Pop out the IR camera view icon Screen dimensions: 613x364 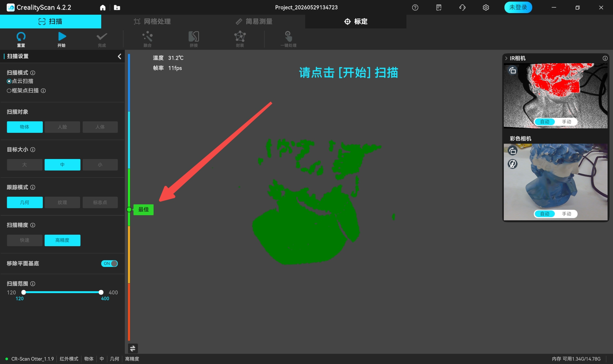[512, 70]
